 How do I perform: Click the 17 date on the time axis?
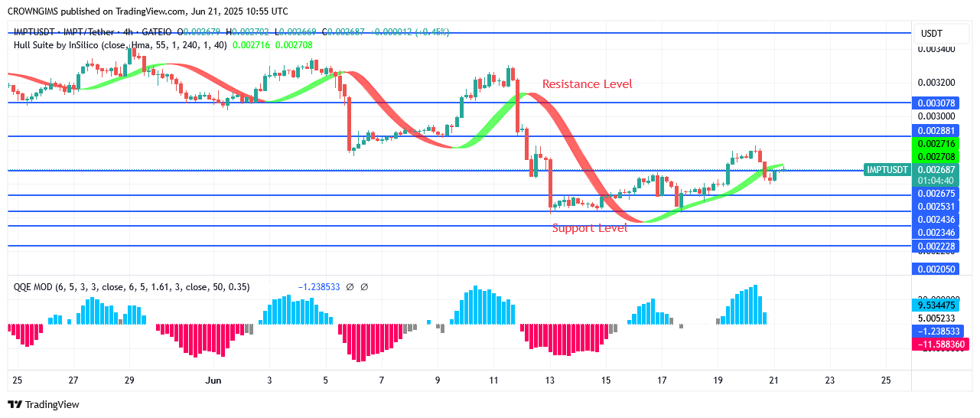662,380
